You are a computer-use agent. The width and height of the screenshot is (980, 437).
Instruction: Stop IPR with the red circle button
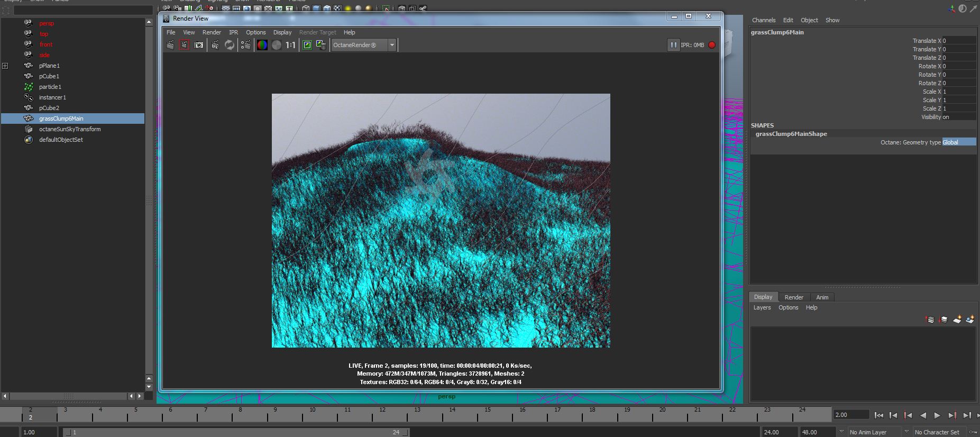pyautogui.click(x=712, y=45)
